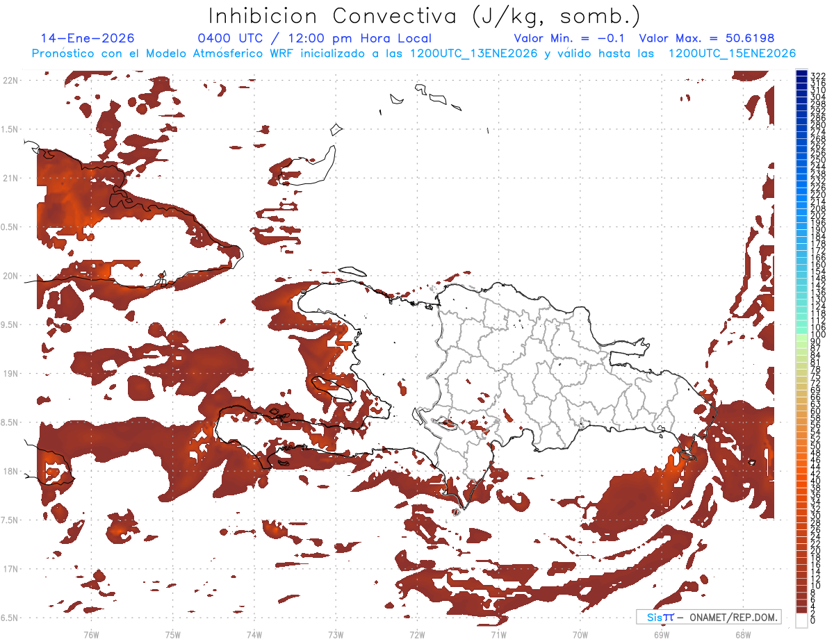The width and height of the screenshot is (834, 644).
Task: Click the "21N" latitude label
Action: pyautogui.click(x=10, y=178)
